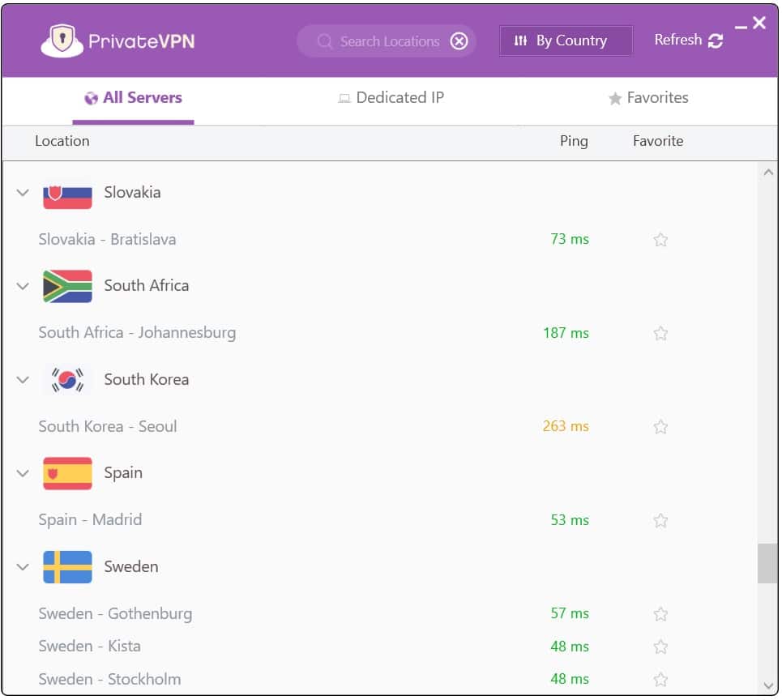Toggle favorite star for Sweden - Kista

click(x=660, y=647)
